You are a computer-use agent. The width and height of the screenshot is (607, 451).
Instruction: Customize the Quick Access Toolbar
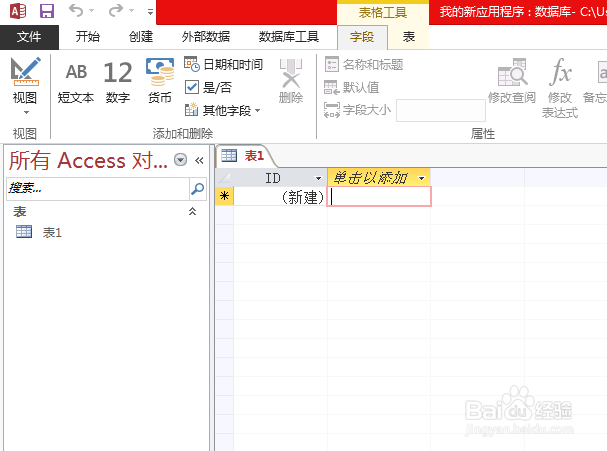click(x=151, y=12)
